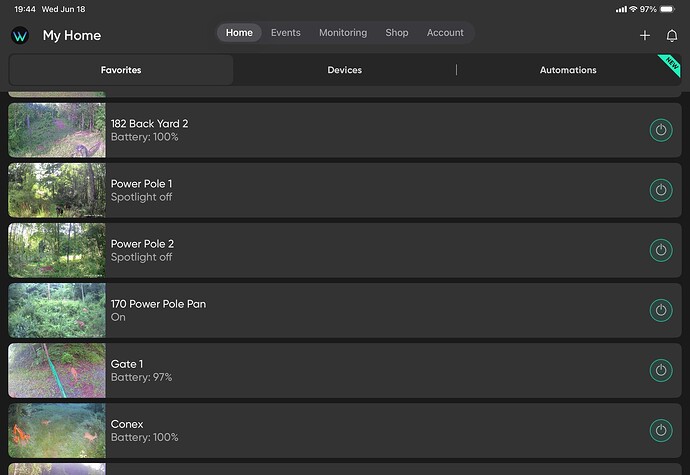690x475 pixels.
Task: Open Power Pole 2 camera thumbnail
Action: coord(57,250)
